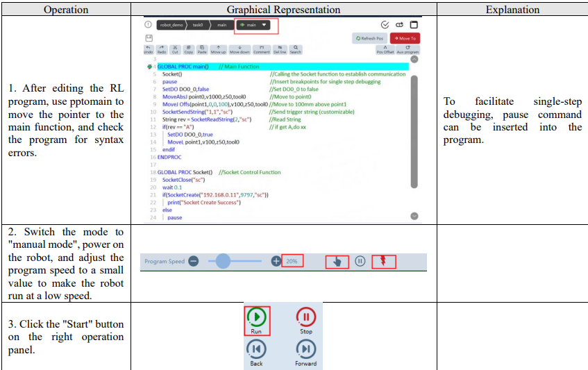
Task: Open the main pointer dropdown
Action: tap(253, 25)
